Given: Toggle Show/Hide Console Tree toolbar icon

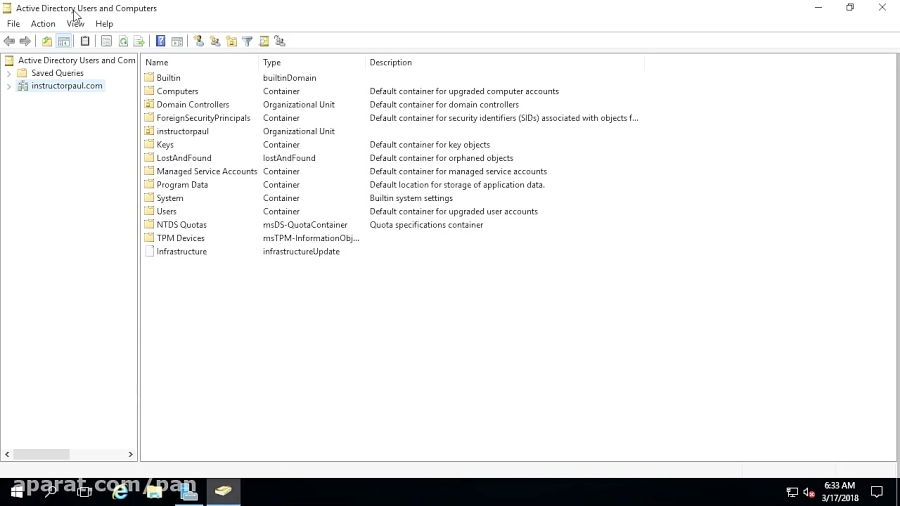Looking at the screenshot, I should coord(64,41).
